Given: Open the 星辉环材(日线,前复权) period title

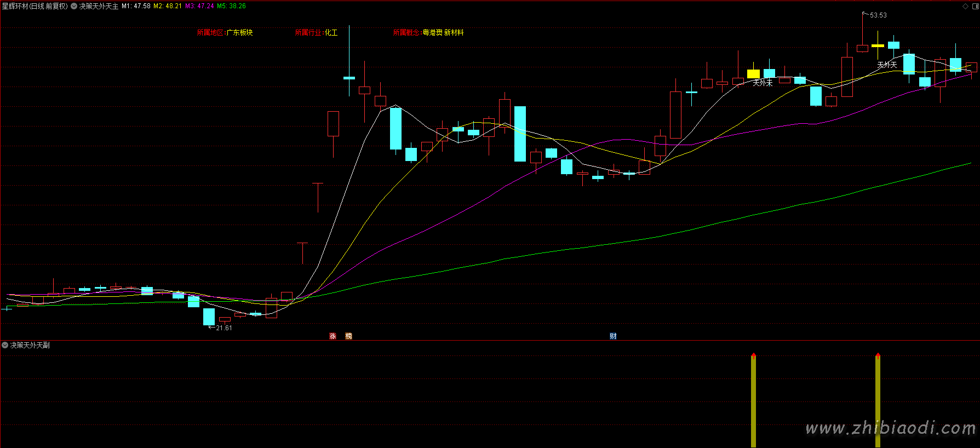Looking at the screenshot, I should click(35, 6).
